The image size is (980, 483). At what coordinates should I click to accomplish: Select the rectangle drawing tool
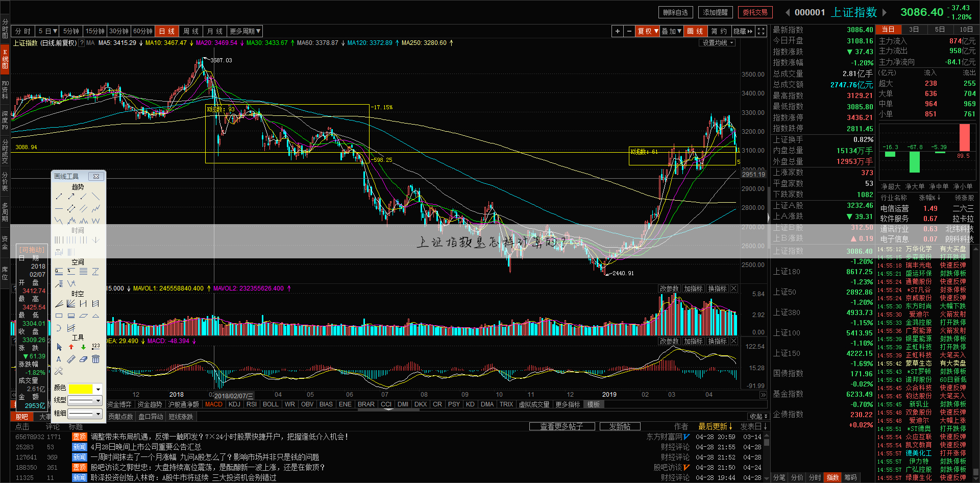click(59, 316)
